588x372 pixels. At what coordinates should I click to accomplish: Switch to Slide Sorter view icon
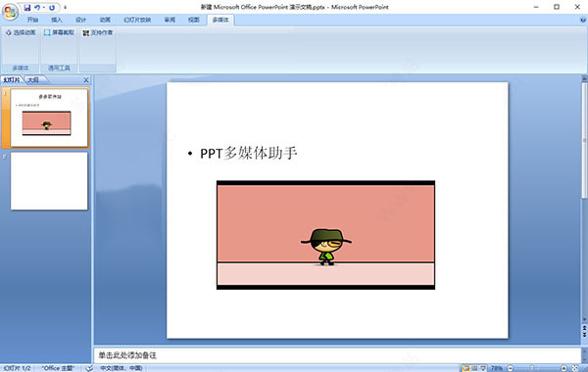[474, 368]
